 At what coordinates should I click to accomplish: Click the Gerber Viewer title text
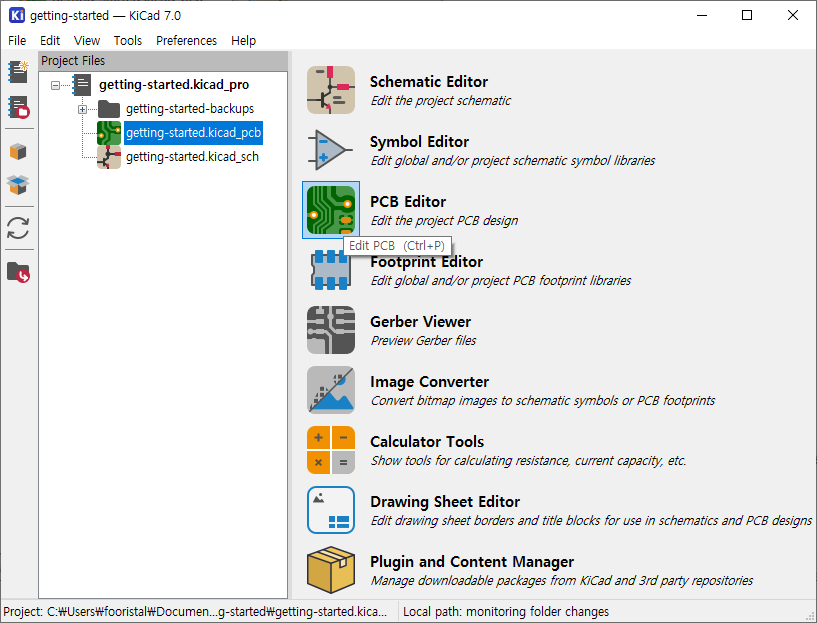click(x=420, y=322)
